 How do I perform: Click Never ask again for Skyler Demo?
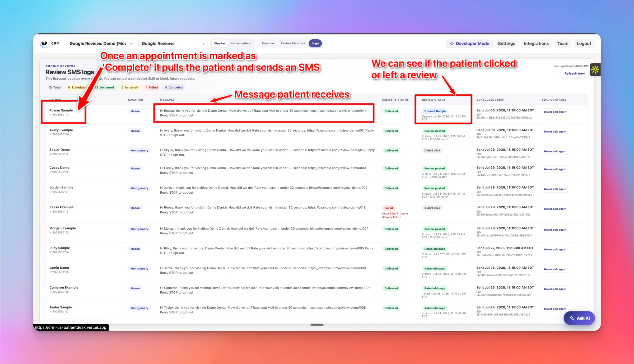pyautogui.click(x=555, y=151)
